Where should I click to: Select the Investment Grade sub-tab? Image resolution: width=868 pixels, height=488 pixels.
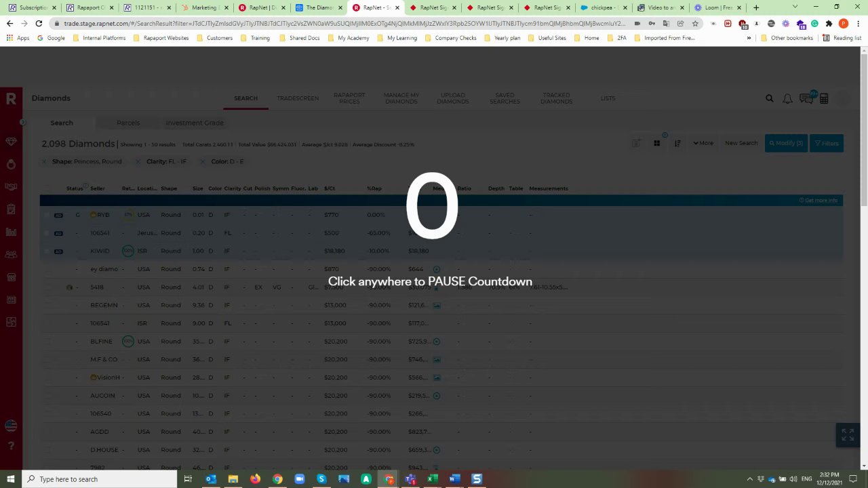tap(195, 123)
